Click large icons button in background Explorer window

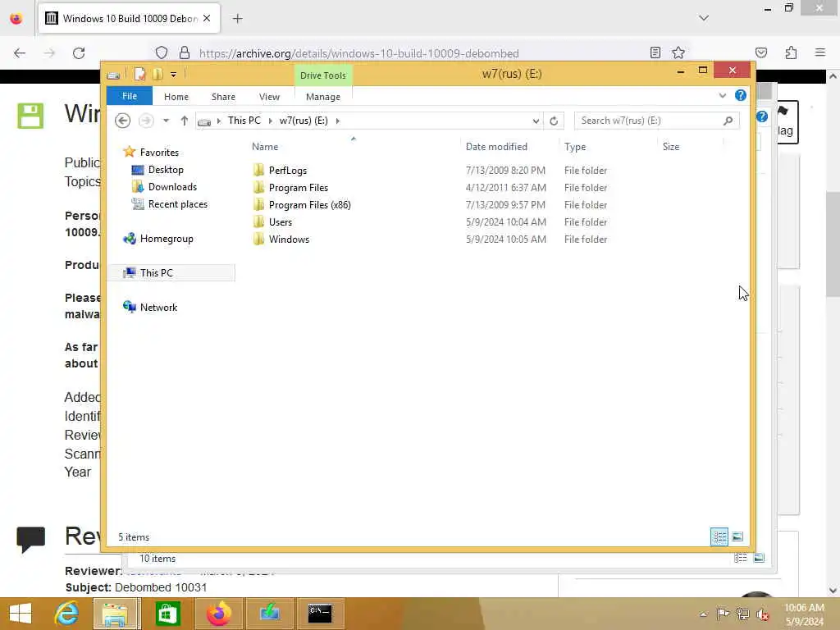(759, 558)
